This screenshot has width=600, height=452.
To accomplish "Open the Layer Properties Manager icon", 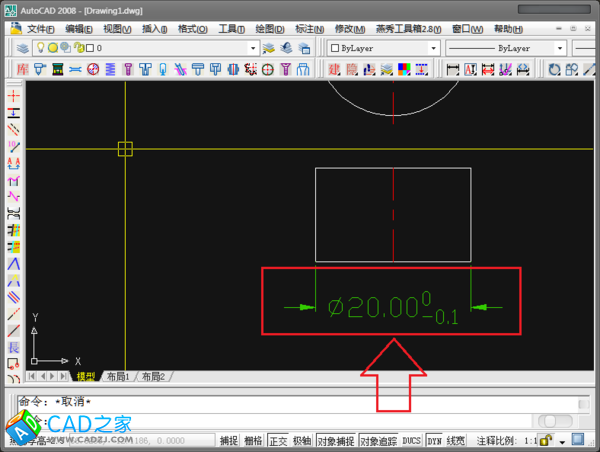I will tap(22, 48).
